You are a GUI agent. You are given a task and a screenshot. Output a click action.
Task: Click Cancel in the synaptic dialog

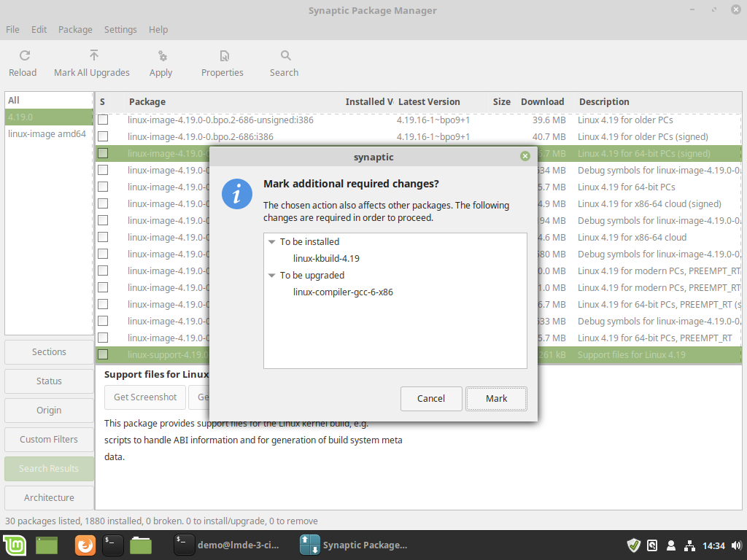pos(431,399)
